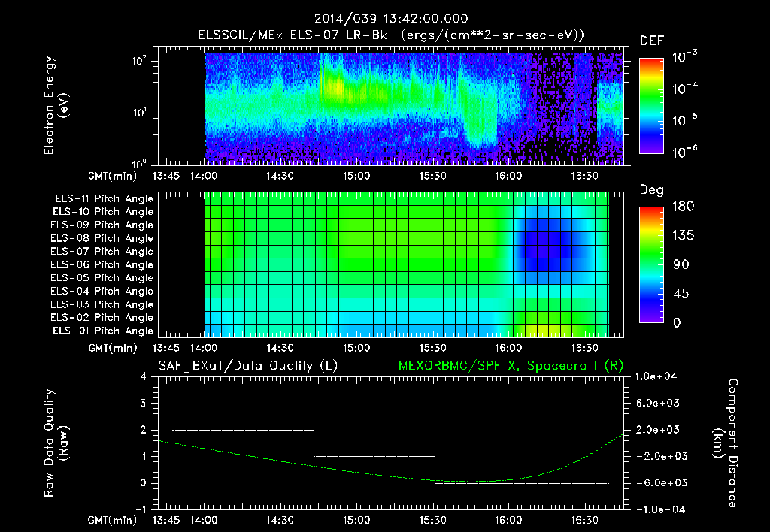
Task: Click the 3 tick on data quality axis
Action: pyautogui.click(x=144, y=403)
